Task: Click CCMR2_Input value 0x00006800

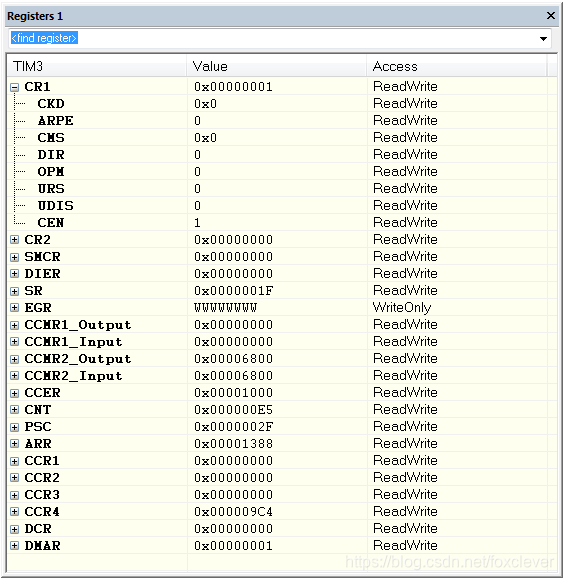Action: coord(233,376)
